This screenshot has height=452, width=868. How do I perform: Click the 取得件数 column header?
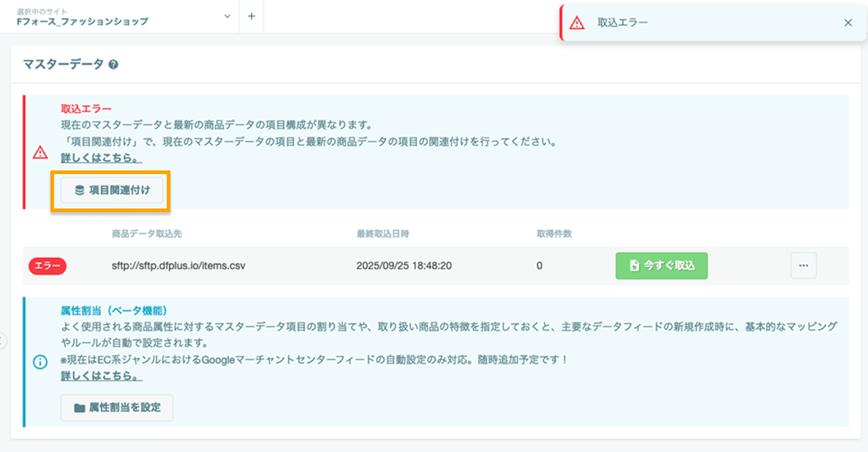point(554,234)
